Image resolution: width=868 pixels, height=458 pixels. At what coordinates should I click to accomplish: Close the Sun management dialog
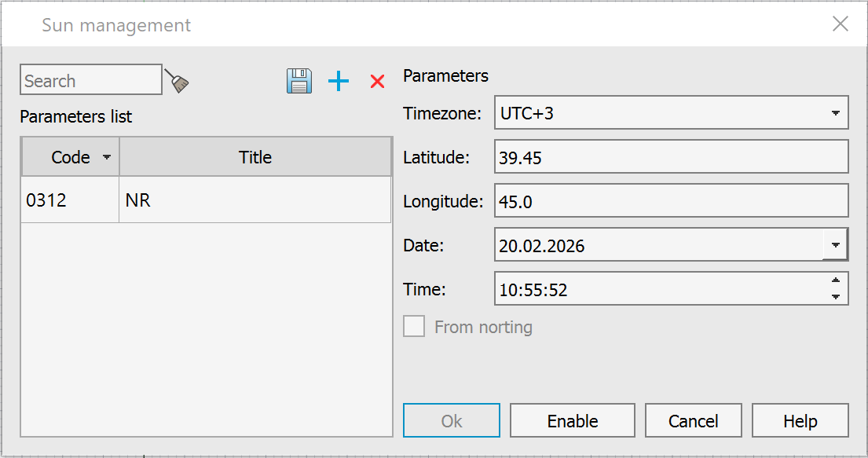[x=840, y=24]
